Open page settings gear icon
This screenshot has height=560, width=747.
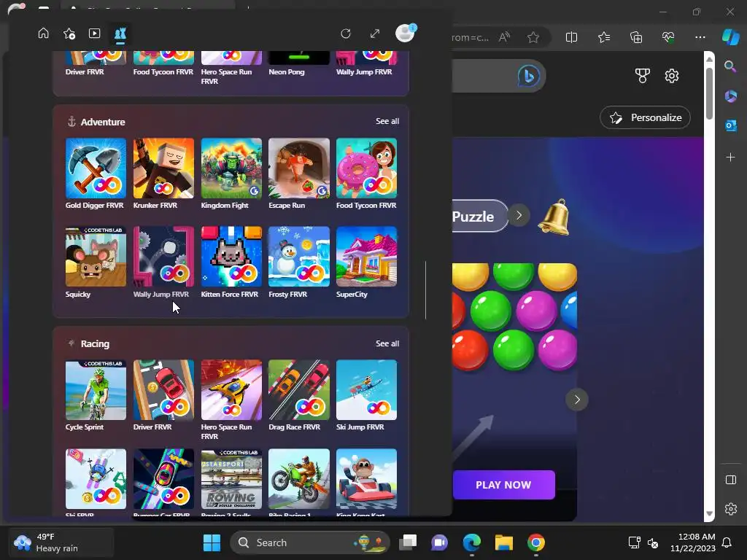tap(672, 76)
